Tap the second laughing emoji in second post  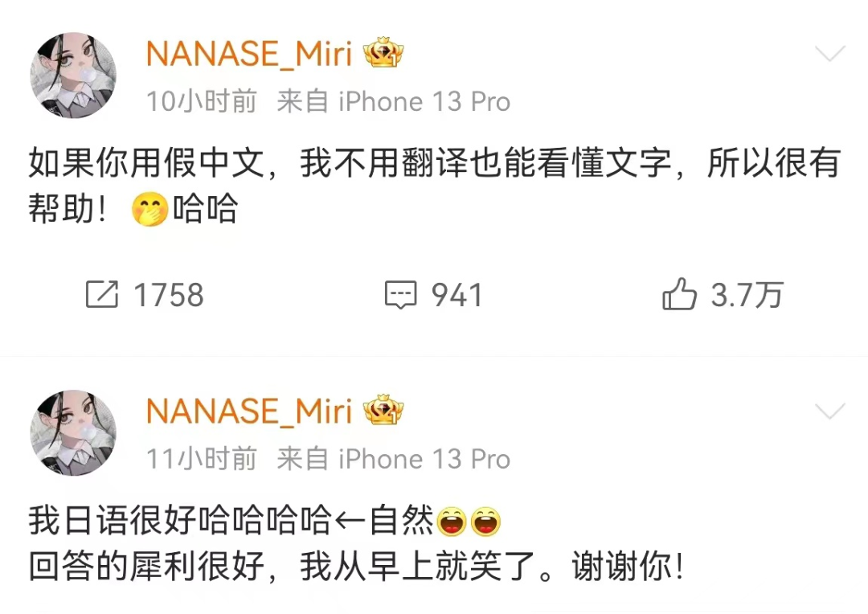pos(485,522)
